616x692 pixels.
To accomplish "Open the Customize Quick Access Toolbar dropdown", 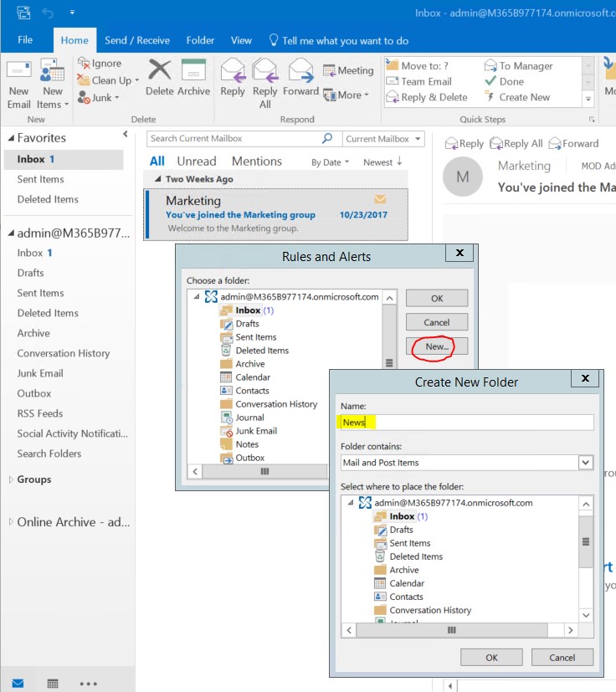I will [x=72, y=13].
